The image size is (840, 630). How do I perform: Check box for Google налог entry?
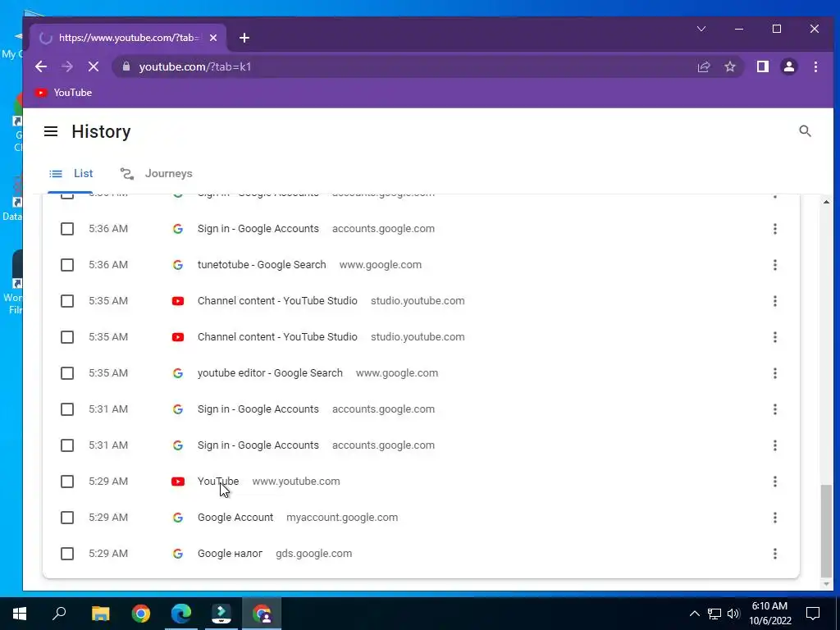(67, 554)
